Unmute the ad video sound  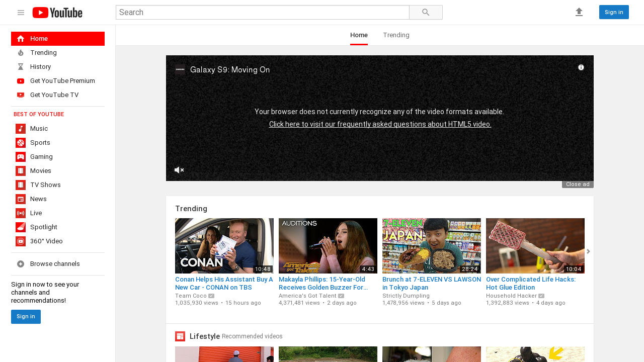click(x=179, y=170)
